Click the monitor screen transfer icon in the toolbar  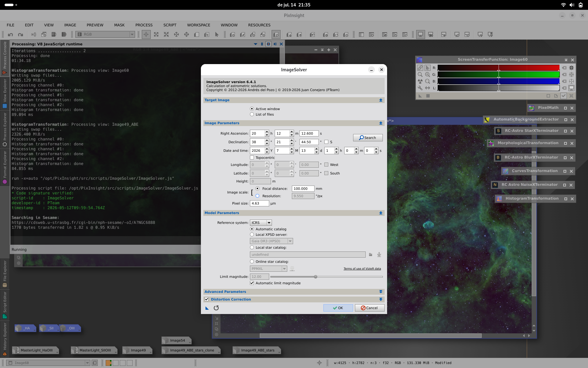click(x=420, y=35)
